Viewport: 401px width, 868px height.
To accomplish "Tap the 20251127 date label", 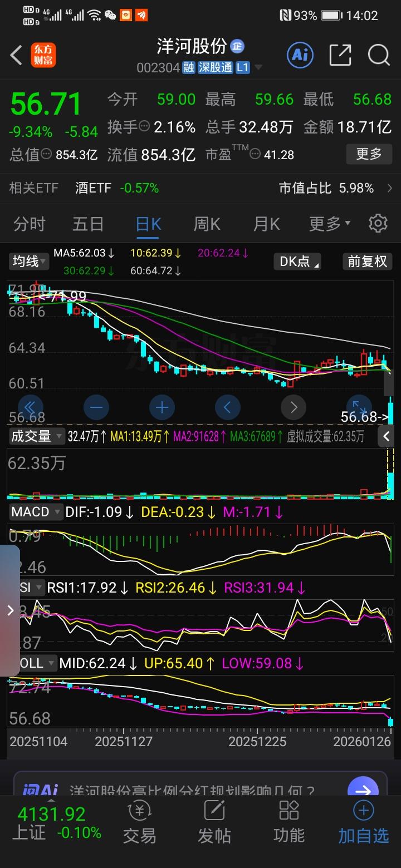I will coord(124,742).
